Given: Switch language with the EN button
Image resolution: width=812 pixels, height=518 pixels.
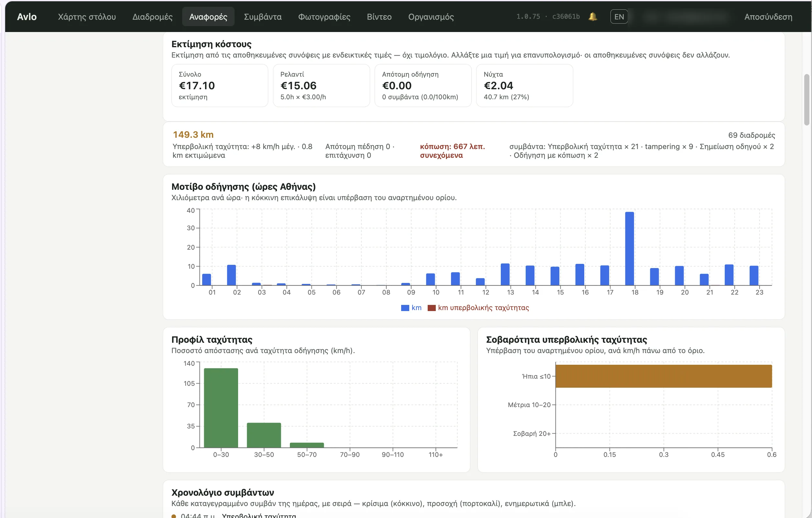Looking at the screenshot, I should coord(619,16).
